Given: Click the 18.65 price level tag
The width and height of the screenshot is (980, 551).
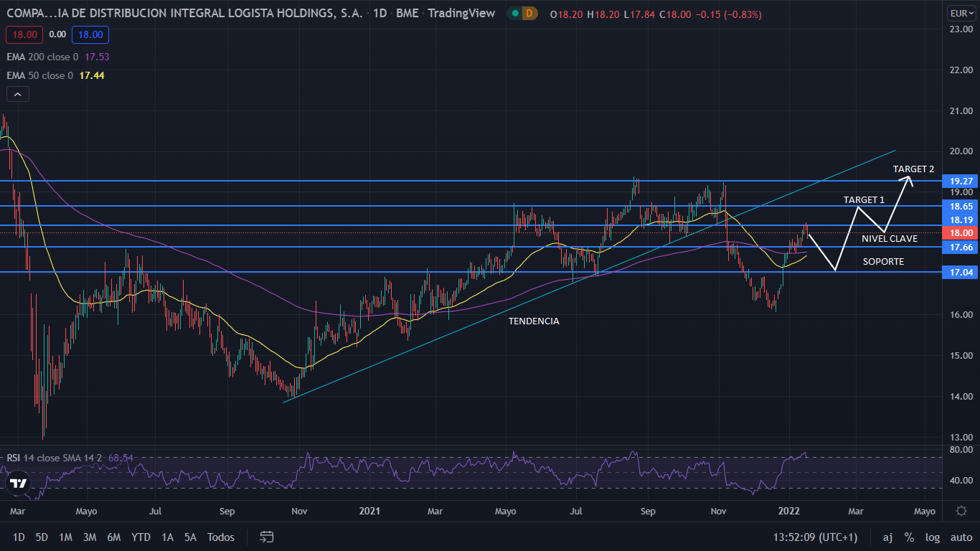Looking at the screenshot, I should click(x=960, y=206).
